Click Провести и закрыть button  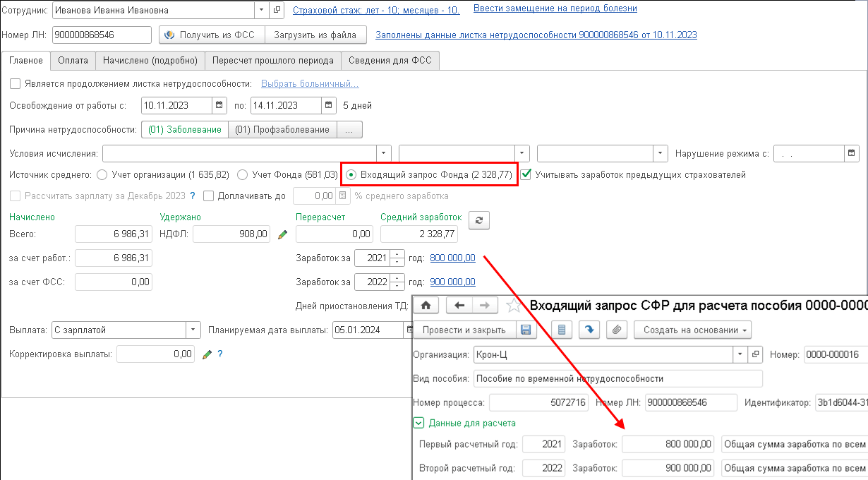(464, 330)
